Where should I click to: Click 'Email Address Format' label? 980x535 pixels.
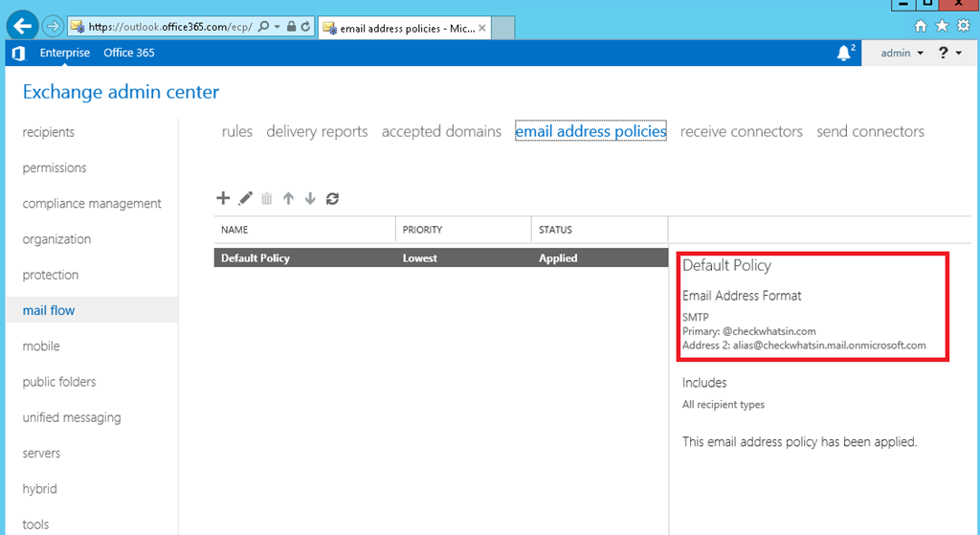tap(742, 296)
